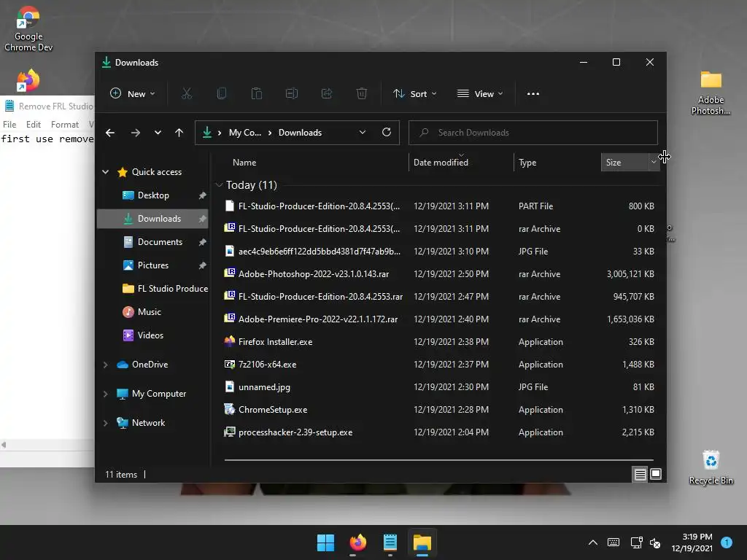Viewport: 747px width, 560px height.
Task: Select Desktop in Quick access
Action: [152, 195]
